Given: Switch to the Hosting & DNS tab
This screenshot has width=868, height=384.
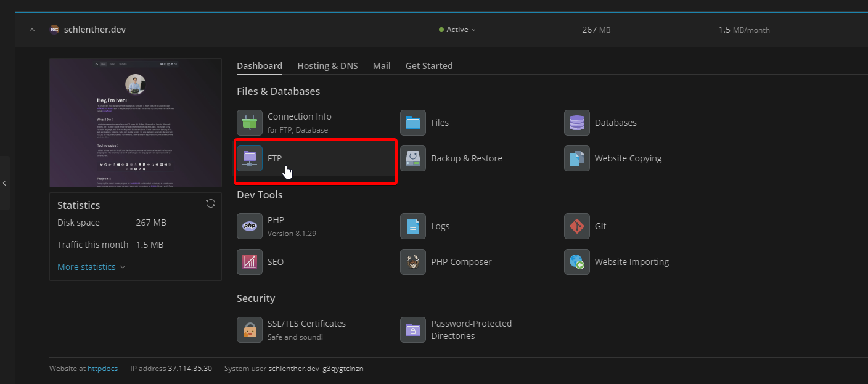Looking at the screenshot, I should (x=327, y=66).
